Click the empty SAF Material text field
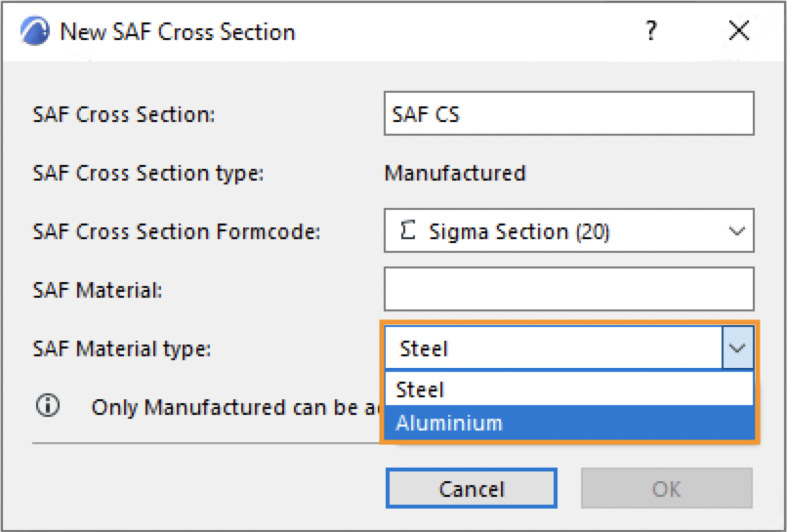 (x=568, y=290)
